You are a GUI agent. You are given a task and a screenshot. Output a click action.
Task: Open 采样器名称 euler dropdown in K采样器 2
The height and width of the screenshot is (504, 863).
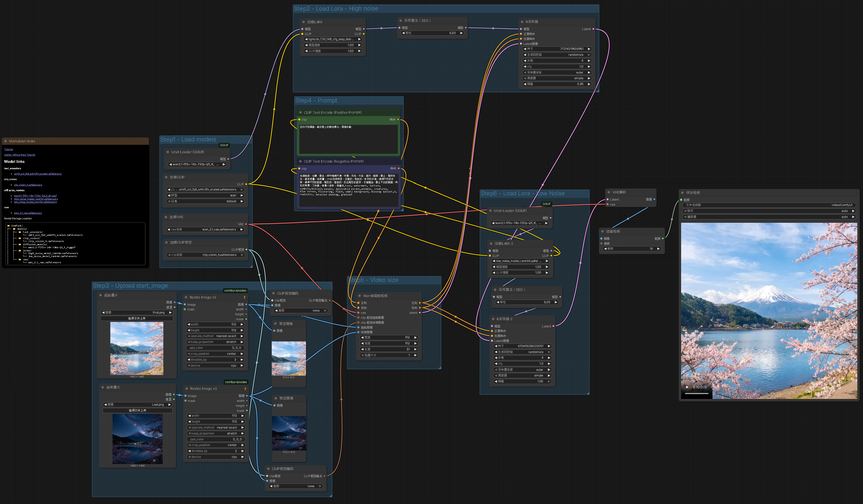click(522, 370)
